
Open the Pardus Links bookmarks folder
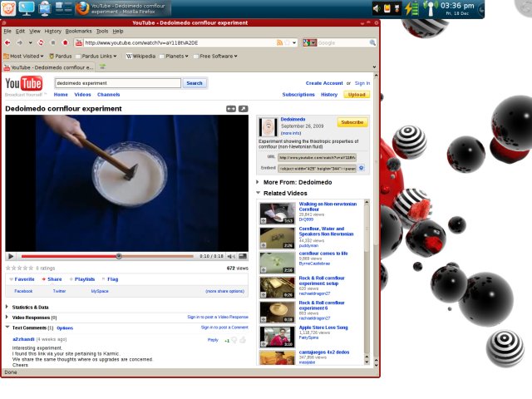96,57
